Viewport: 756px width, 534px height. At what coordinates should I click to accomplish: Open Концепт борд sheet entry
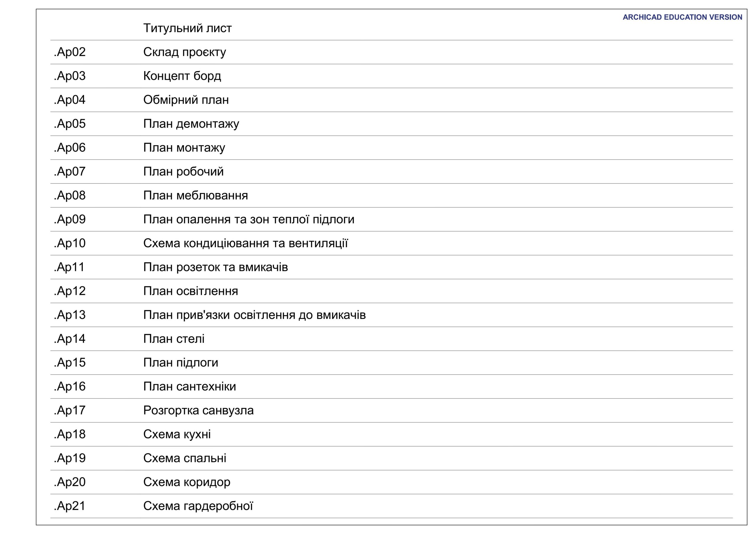tap(182, 76)
